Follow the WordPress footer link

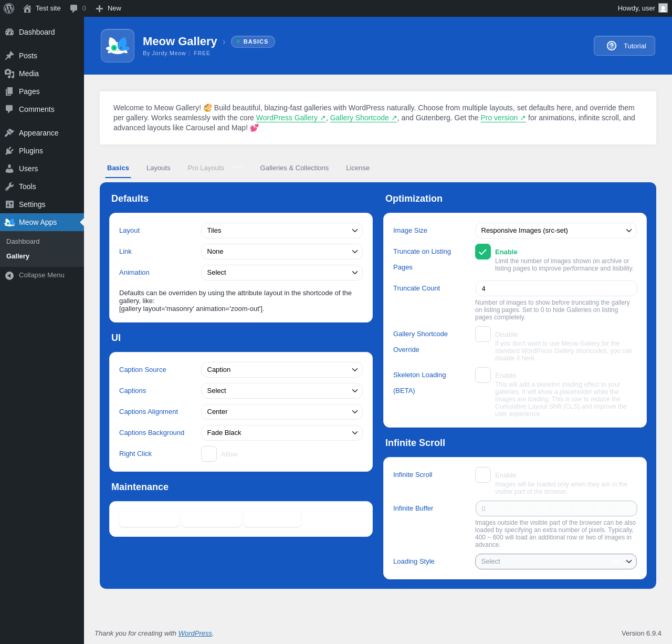[x=195, y=633]
